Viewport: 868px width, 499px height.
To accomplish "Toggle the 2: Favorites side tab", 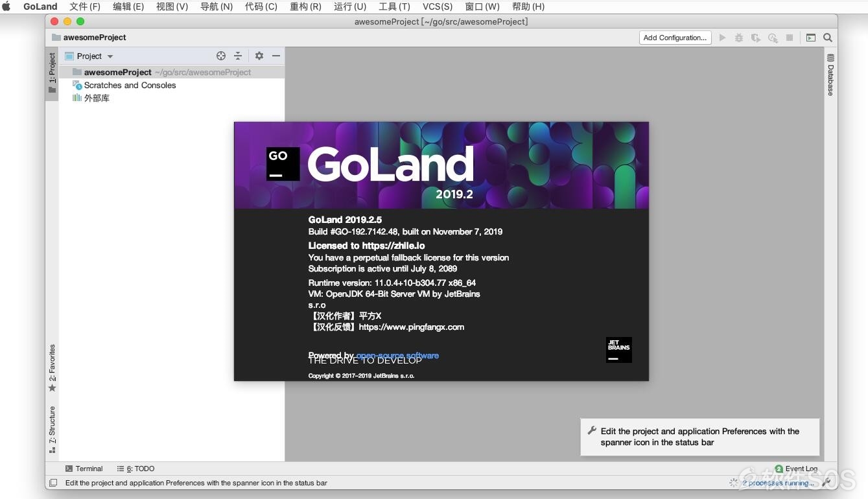I will (x=52, y=367).
